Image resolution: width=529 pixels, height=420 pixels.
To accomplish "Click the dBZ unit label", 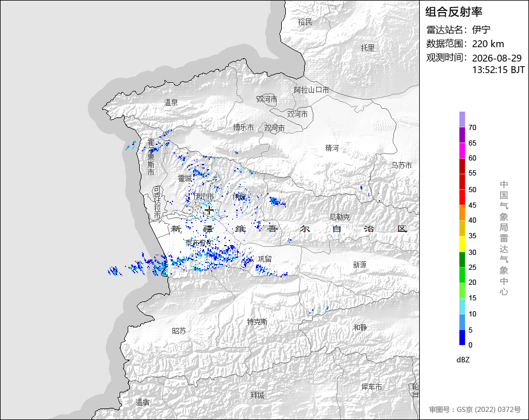I will [x=463, y=360].
